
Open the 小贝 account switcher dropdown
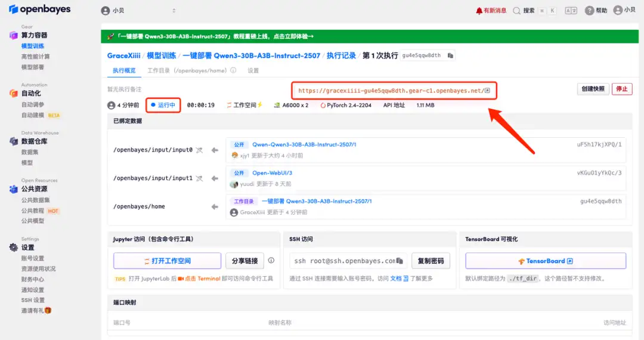click(139, 11)
